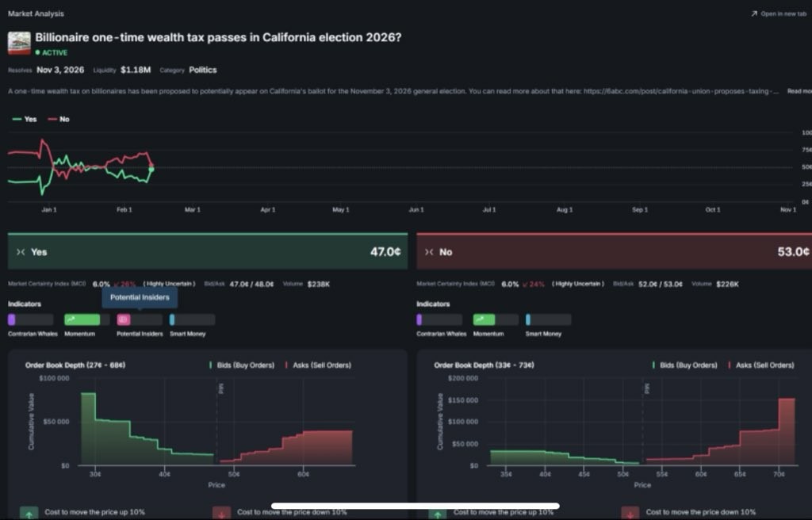Toggle the No line in chart legend
The height and width of the screenshot is (520, 812).
(x=59, y=119)
